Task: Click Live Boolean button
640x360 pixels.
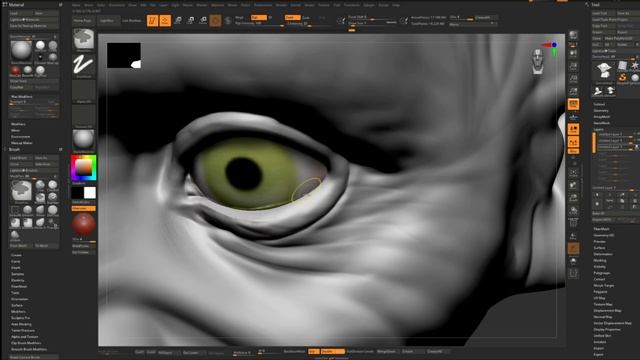Action: tap(131, 20)
